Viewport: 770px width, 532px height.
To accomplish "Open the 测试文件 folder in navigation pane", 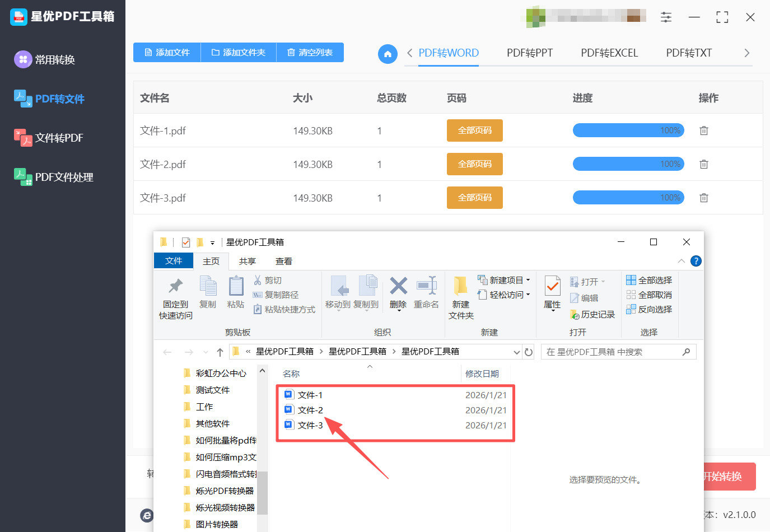I will [207, 390].
